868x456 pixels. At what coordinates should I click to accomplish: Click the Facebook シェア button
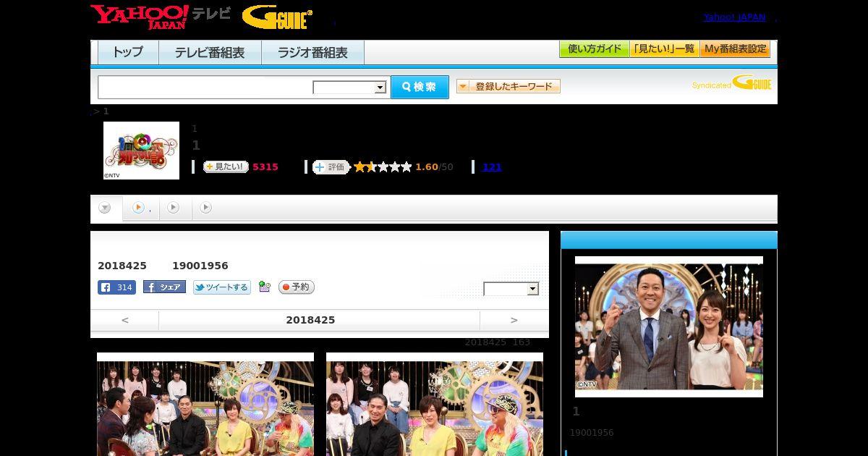tap(164, 287)
